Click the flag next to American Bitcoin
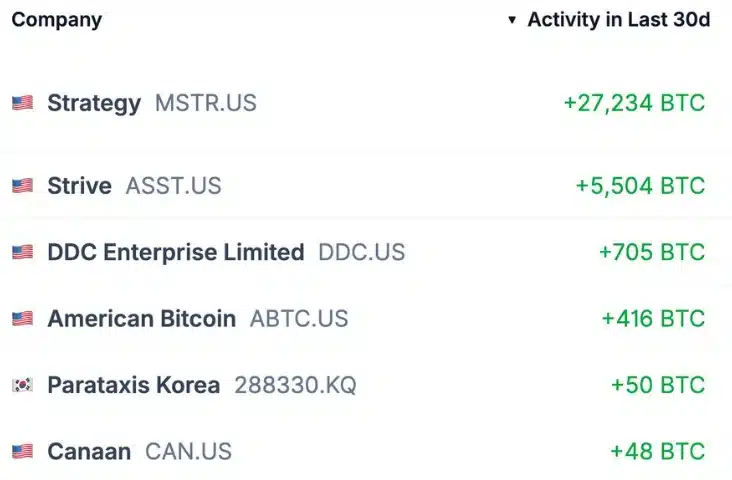 tap(22, 319)
